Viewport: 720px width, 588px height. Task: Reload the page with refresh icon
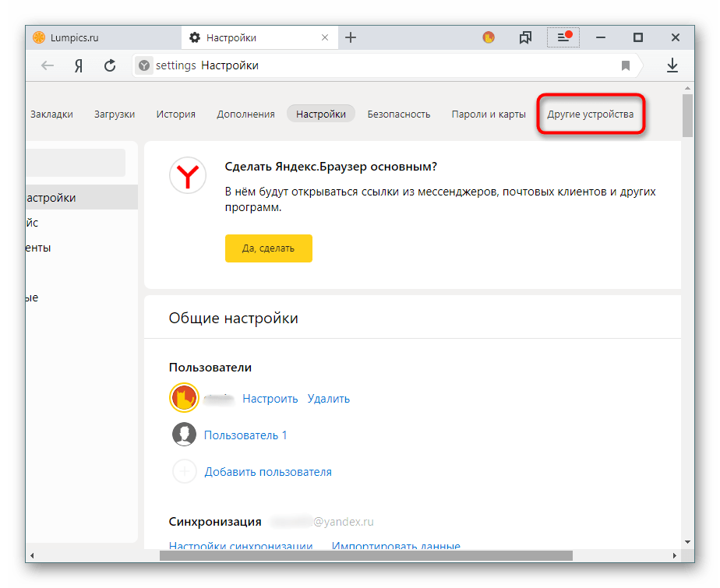(110, 65)
